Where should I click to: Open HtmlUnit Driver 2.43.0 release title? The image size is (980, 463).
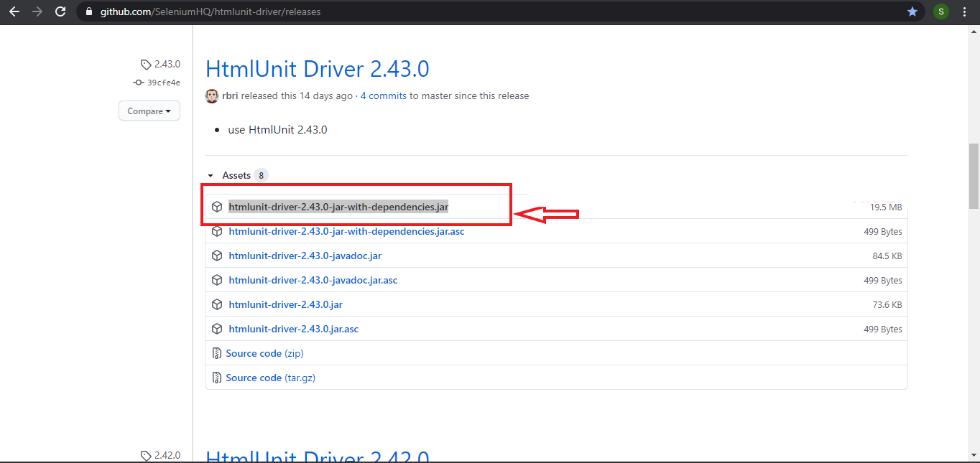(318, 69)
